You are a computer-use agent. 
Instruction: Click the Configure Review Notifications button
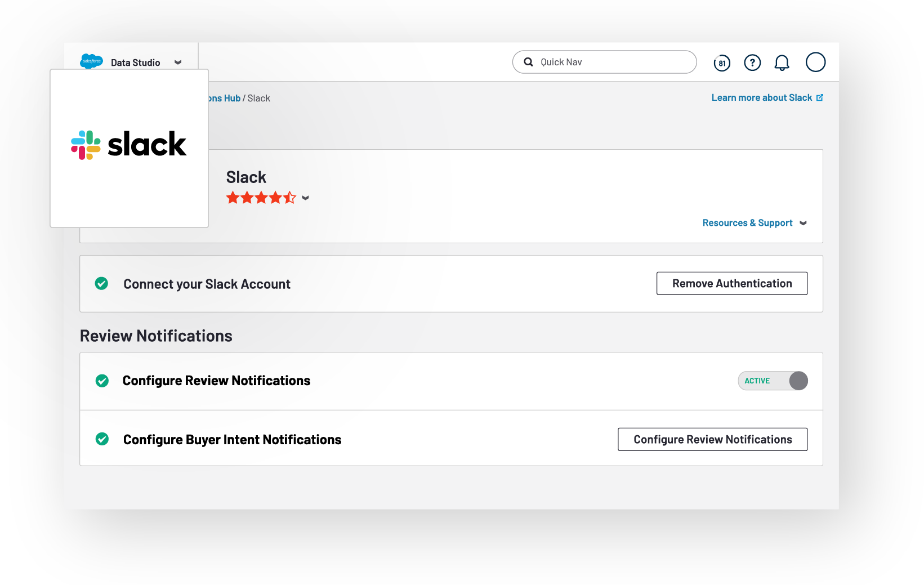pyautogui.click(x=712, y=440)
